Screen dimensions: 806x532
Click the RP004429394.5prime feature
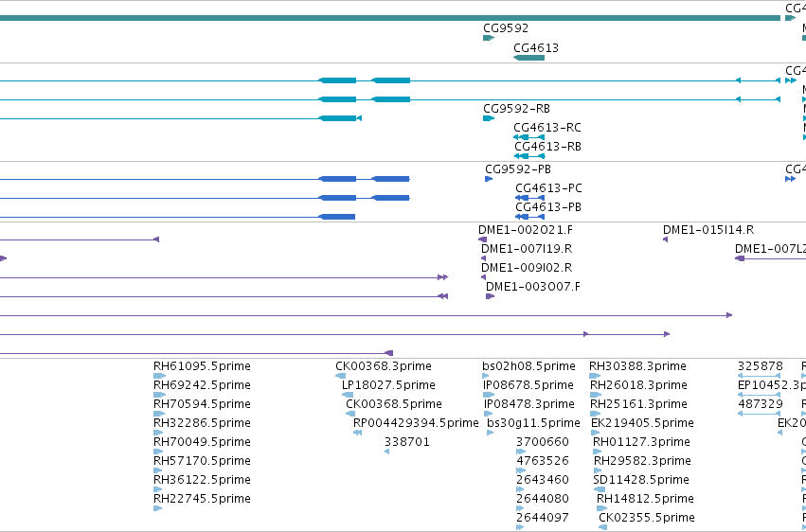(357, 433)
